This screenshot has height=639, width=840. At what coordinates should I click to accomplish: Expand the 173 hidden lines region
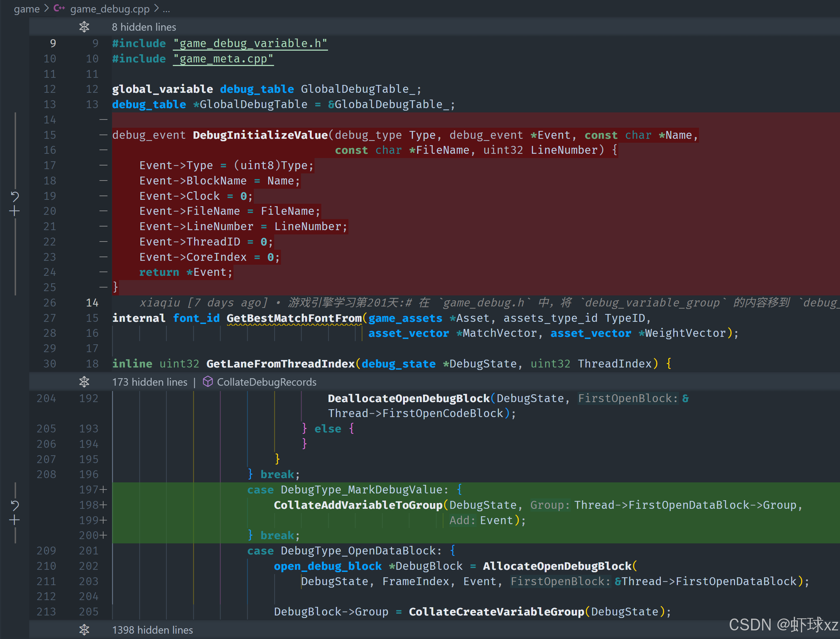coord(150,382)
